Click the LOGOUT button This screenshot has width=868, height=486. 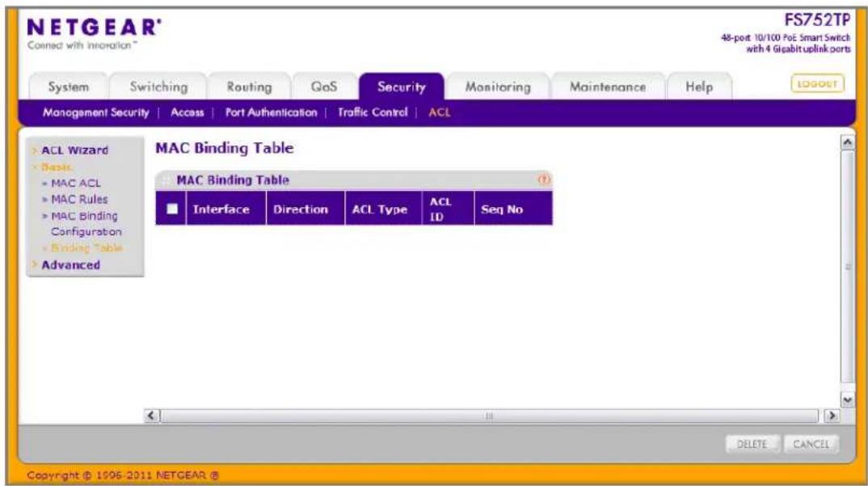point(818,83)
